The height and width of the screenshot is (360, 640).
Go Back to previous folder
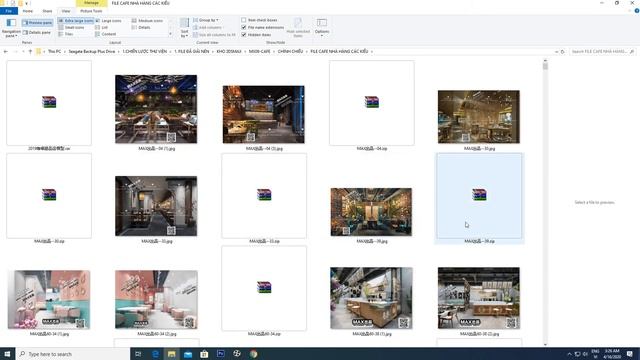point(6,51)
